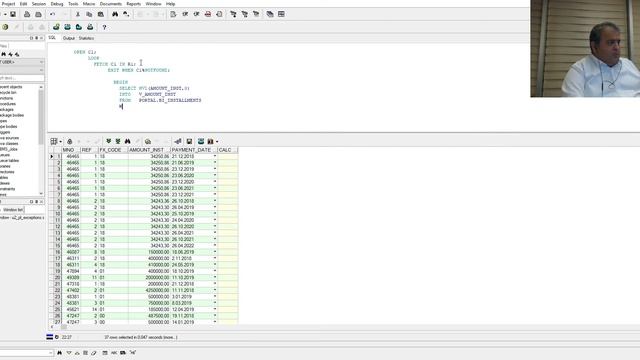
Task: Click the Fetch next page green arrows icon
Action: pos(109,141)
